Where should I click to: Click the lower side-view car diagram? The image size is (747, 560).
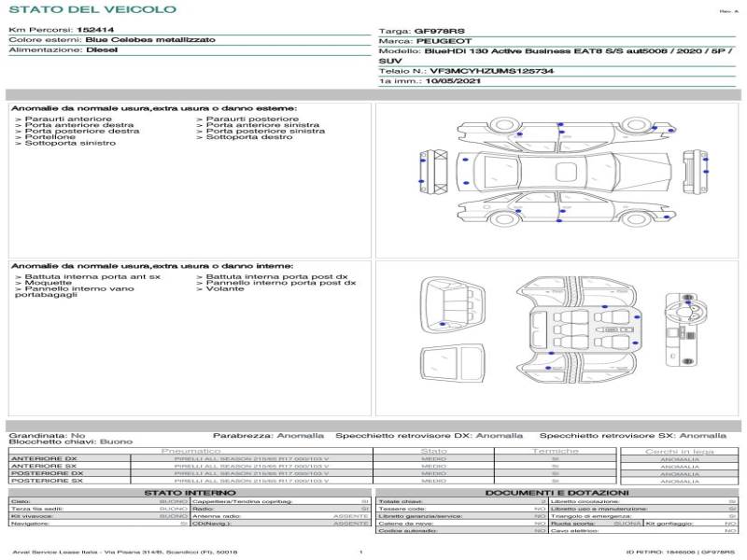point(568,208)
